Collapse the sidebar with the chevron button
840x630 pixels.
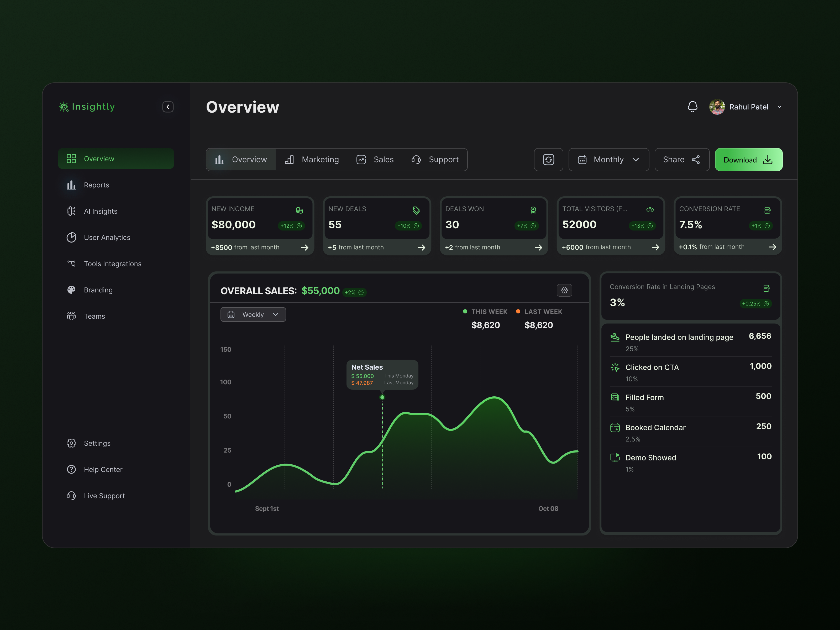(x=167, y=107)
